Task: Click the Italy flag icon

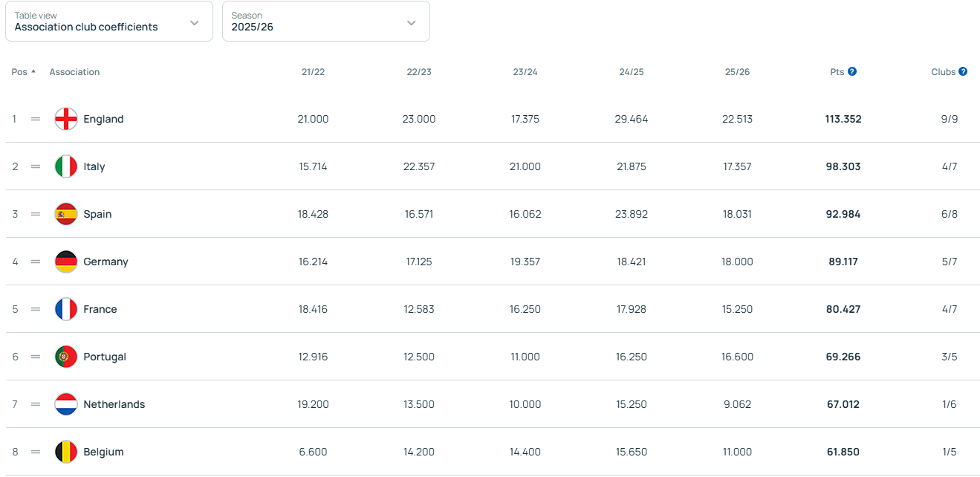Action: pyautogui.click(x=66, y=166)
